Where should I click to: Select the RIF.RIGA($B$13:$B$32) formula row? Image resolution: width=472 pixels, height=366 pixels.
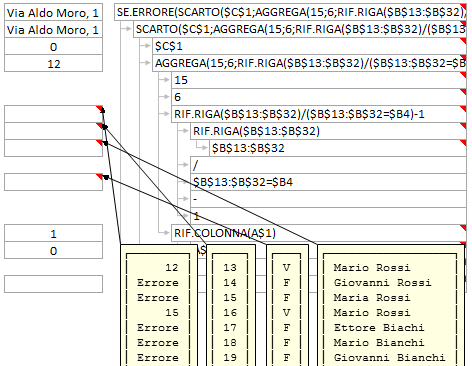tap(328, 131)
